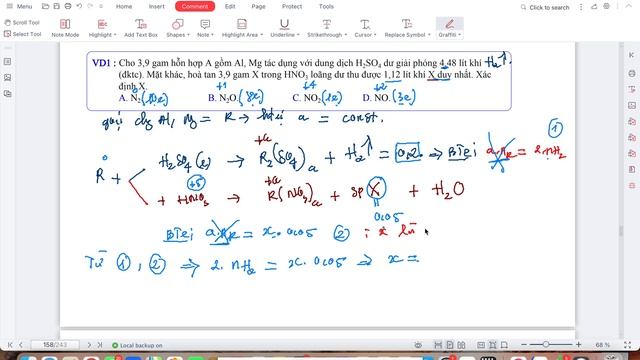The image size is (640, 360).
Task: Click the cloud share icon in title bar
Action: (x=594, y=7)
